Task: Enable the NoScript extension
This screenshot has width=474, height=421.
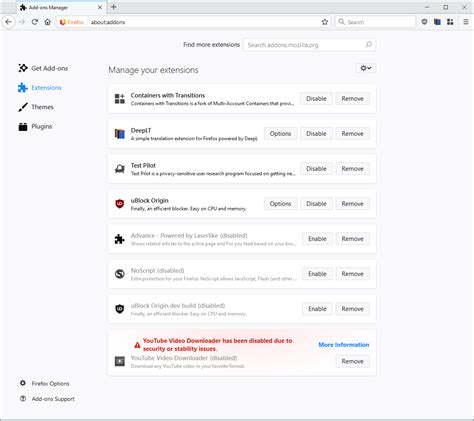Action: click(x=317, y=274)
